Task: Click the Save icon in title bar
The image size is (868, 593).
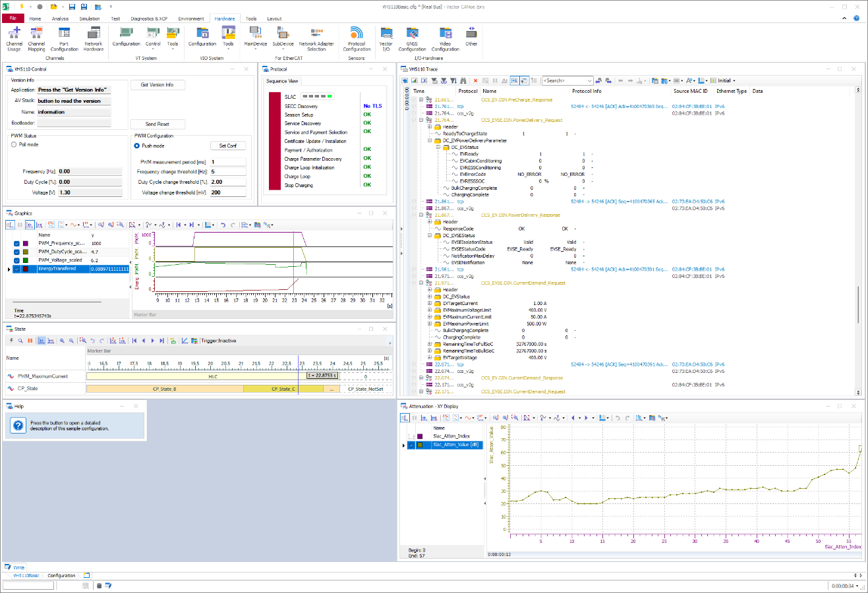Action: 72,7
